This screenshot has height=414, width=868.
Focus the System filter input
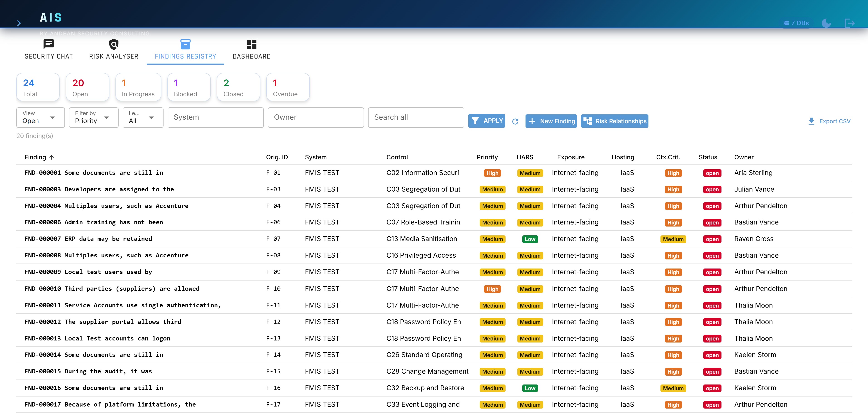click(x=216, y=118)
